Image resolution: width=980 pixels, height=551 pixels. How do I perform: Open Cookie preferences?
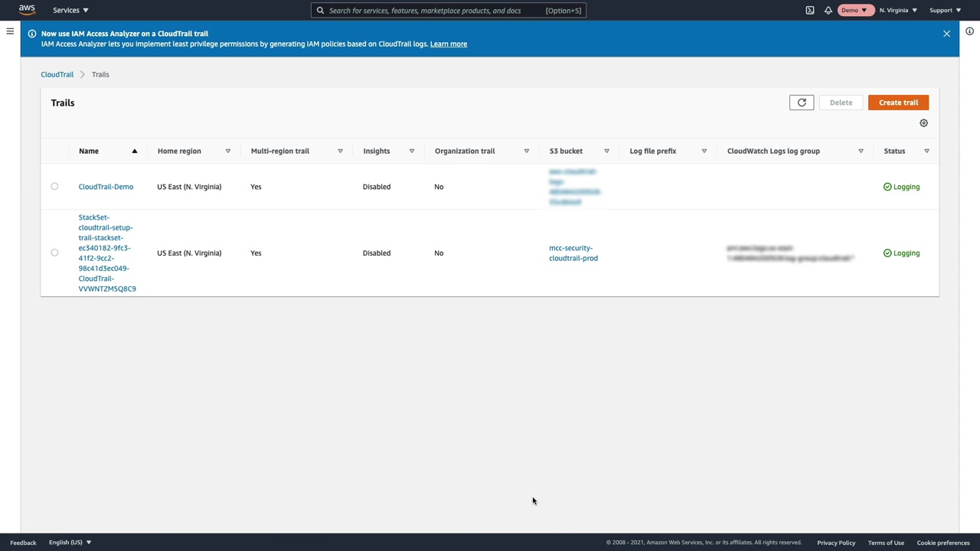point(943,543)
